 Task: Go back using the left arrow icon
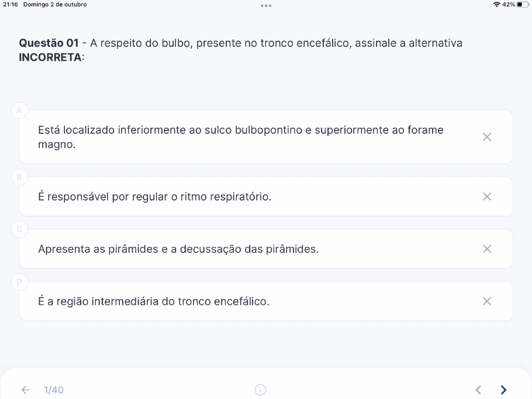[x=26, y=390]
